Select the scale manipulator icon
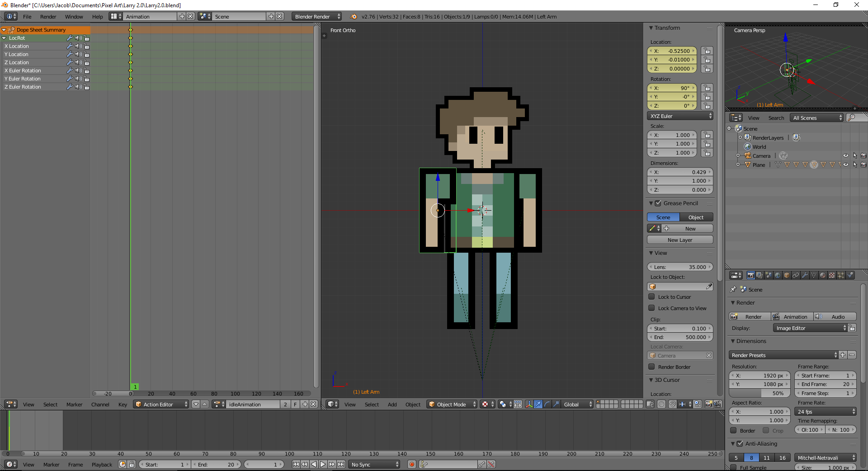The width and height of the screenshot is (868, 471). [556, 404]
